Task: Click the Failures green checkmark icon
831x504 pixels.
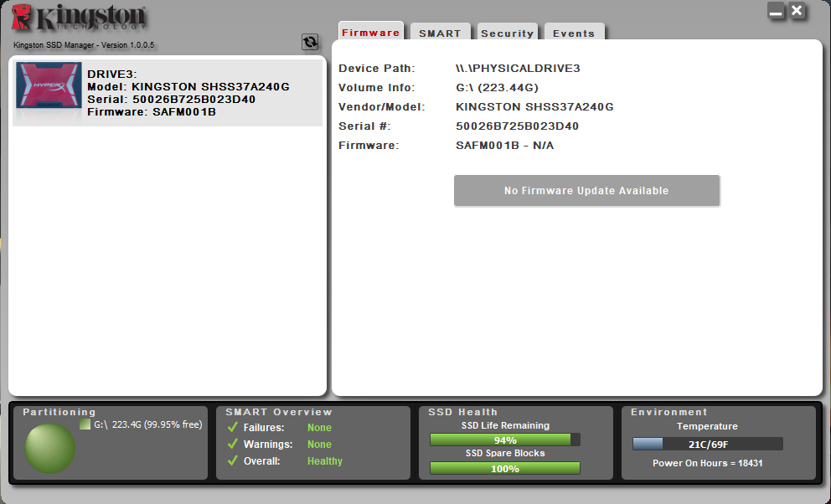Action: coord(232,427)
